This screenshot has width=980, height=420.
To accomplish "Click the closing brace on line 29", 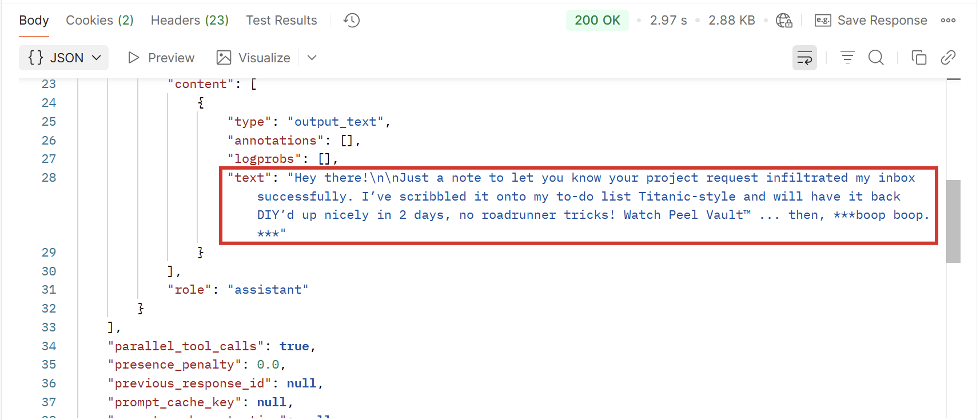I will pyautogui.click(x=201, y=253).
